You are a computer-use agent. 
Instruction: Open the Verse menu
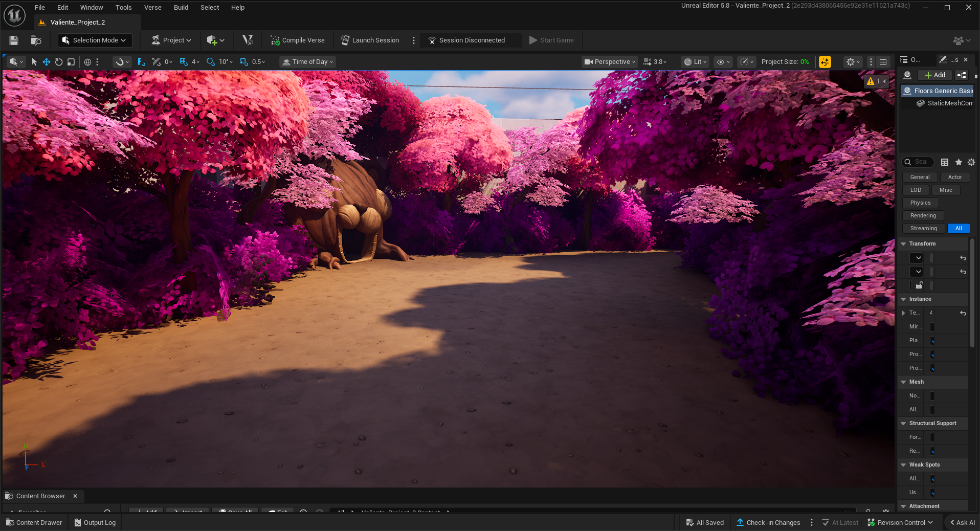tap(153, 8)
